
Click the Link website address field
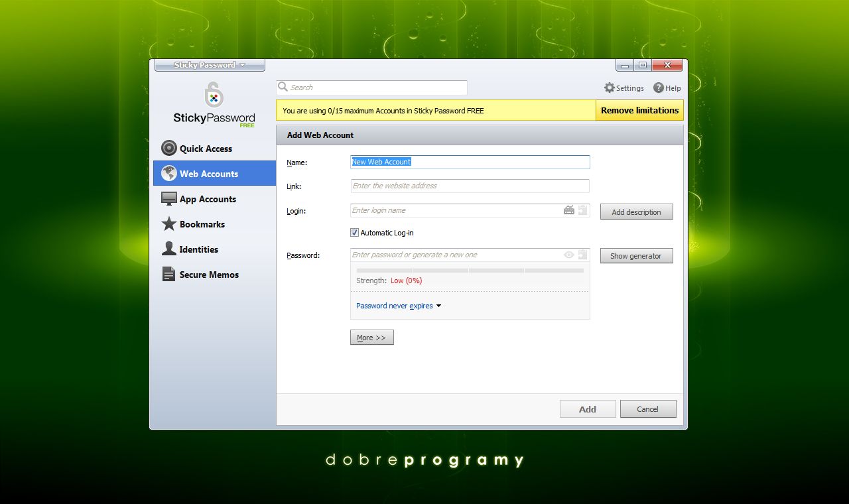click(x=470, y=186)
